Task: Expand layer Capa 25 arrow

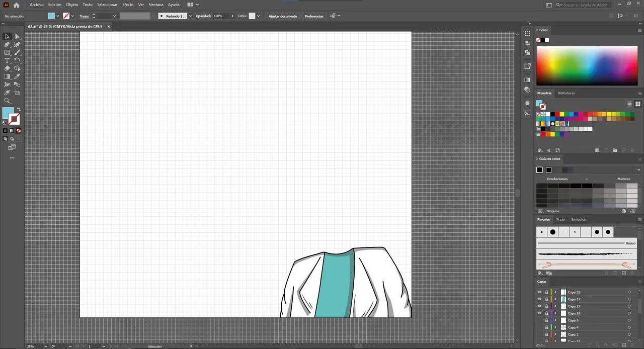Action: (x=555, y=292)
